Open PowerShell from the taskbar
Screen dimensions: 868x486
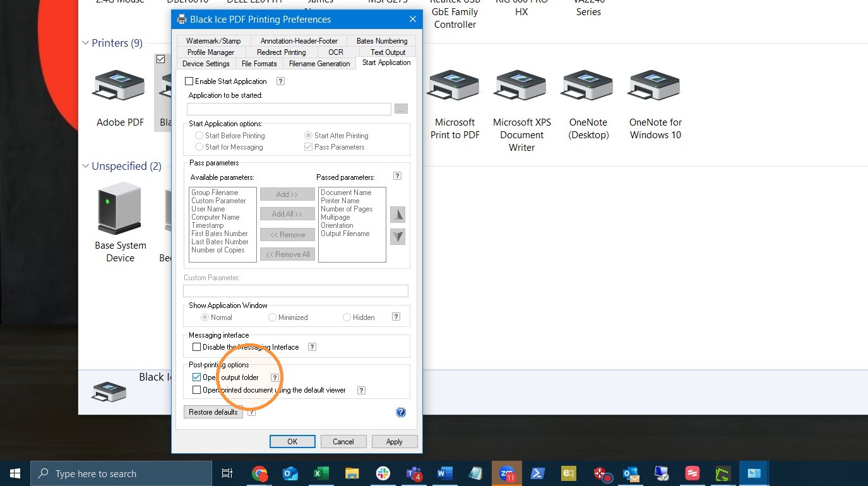pos(538,473)
